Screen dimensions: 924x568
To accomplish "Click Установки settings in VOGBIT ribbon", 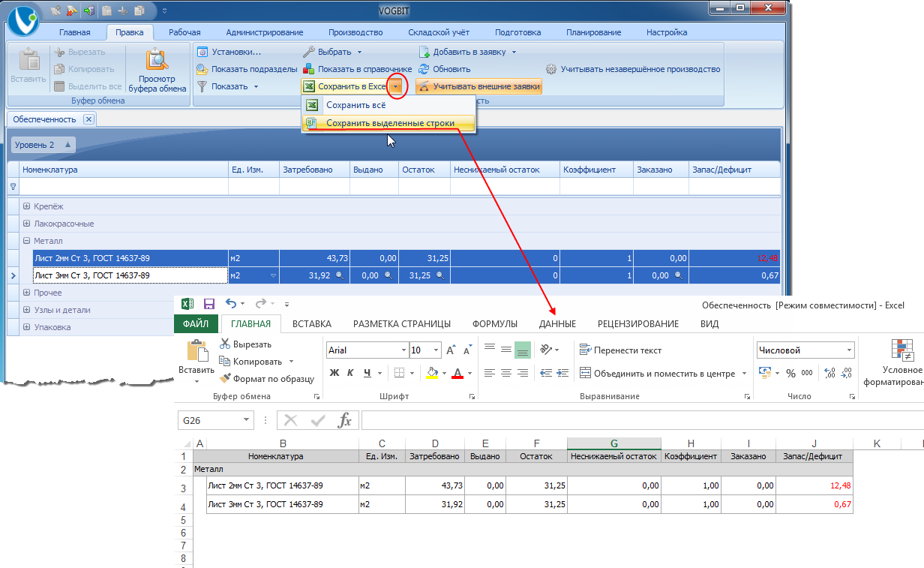I will (x=229, y=52).
